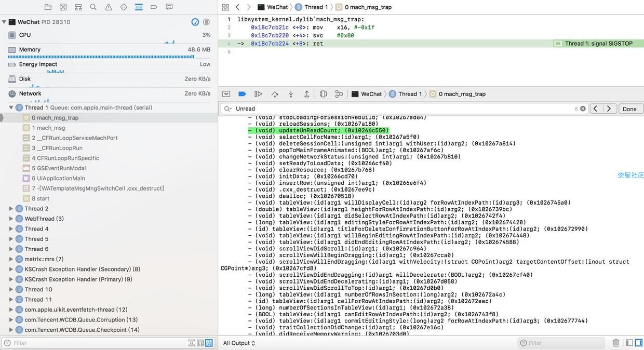Image resolution: width=644 pixels, height=350 pixels.
Task: Open the Report navigator speech-bubble icon
Action: click(169, 7)
